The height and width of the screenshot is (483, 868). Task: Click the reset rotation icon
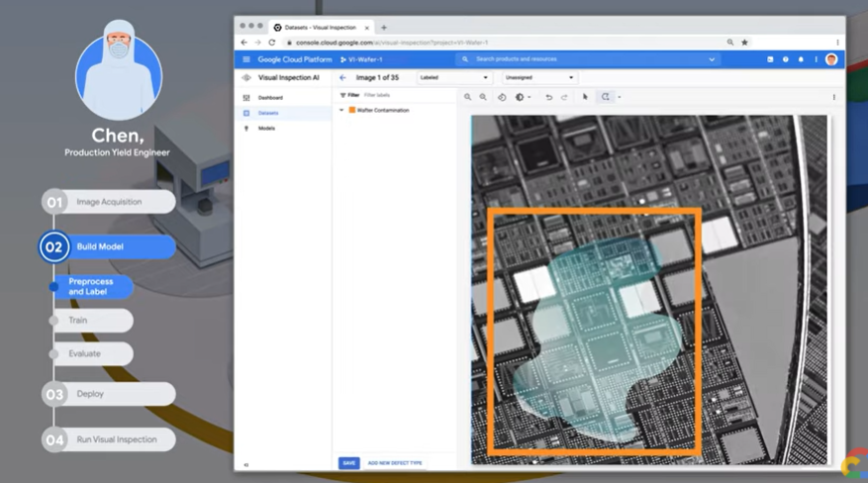point(502,97)
